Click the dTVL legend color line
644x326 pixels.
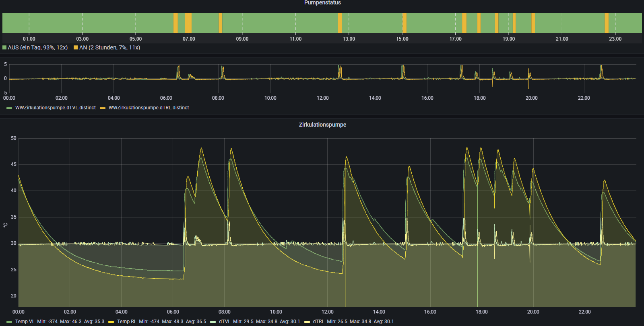pyautogui.click(x=213, y=322)
